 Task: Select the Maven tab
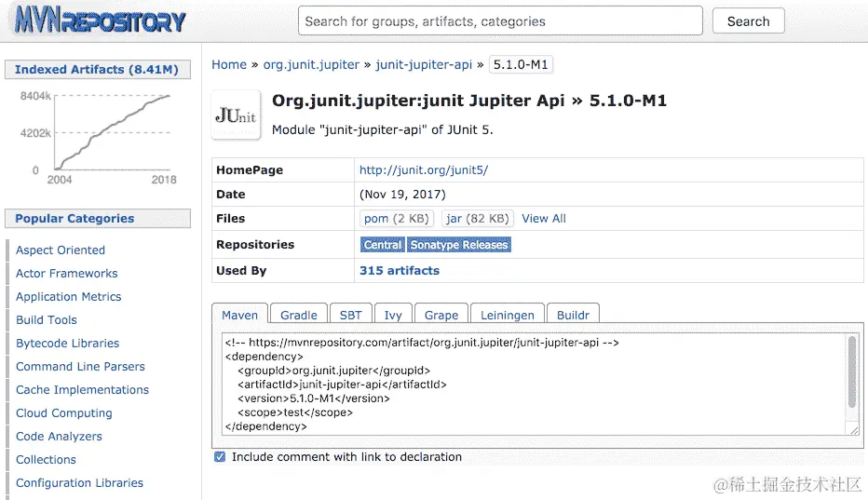[239, 315]
